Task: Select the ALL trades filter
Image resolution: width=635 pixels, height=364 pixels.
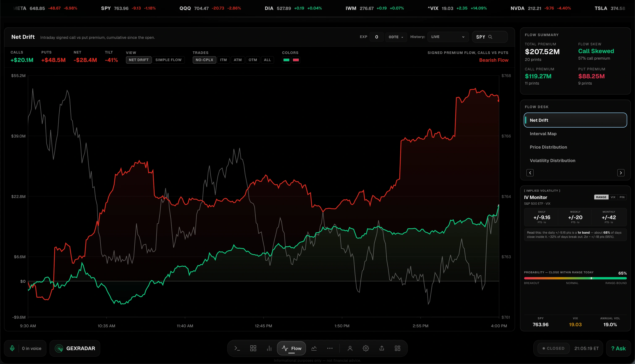Action: coord(268,60)
